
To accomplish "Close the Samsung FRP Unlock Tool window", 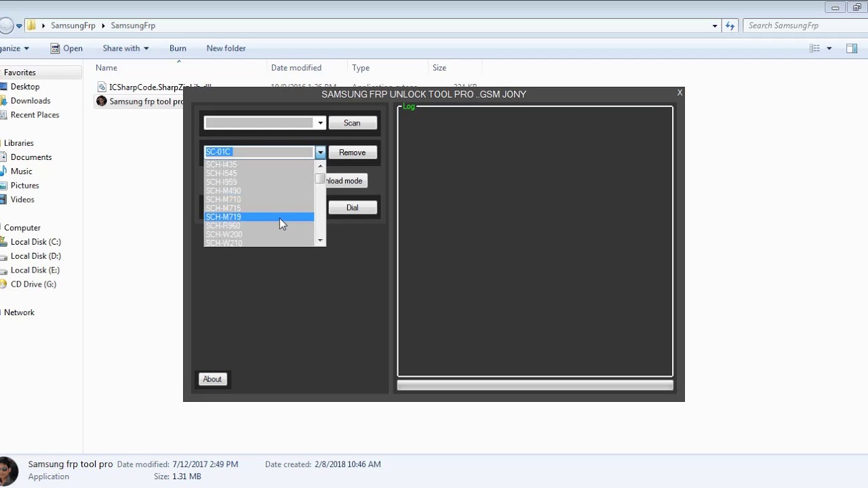I will [679, 93].
